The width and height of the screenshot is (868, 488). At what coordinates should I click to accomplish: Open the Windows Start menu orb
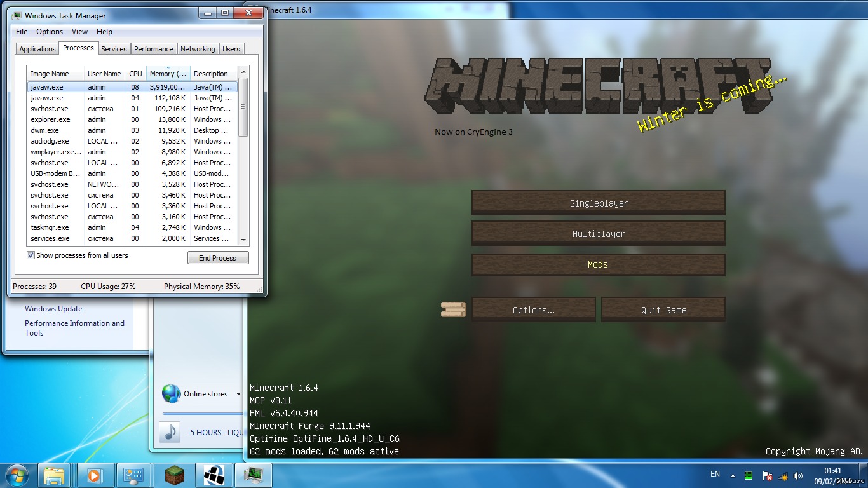tap(17, 475)
